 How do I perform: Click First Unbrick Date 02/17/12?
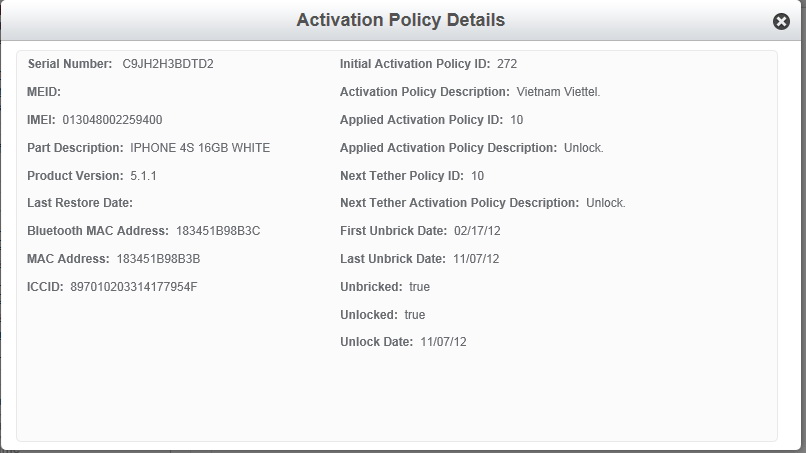point(477,231)
